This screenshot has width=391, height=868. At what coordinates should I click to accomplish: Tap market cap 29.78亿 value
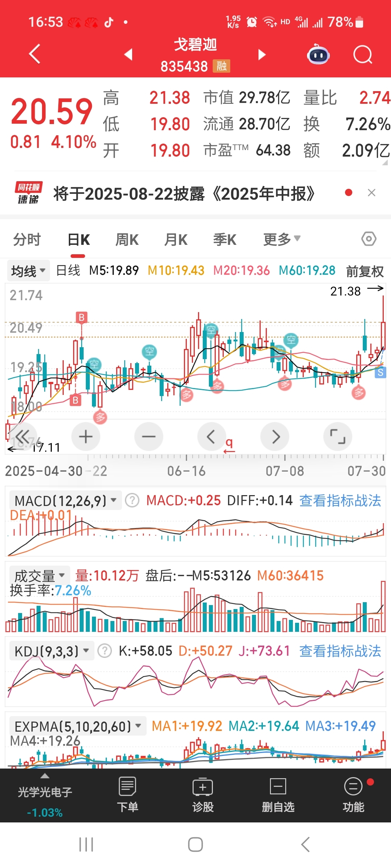[x=264, y=98]
